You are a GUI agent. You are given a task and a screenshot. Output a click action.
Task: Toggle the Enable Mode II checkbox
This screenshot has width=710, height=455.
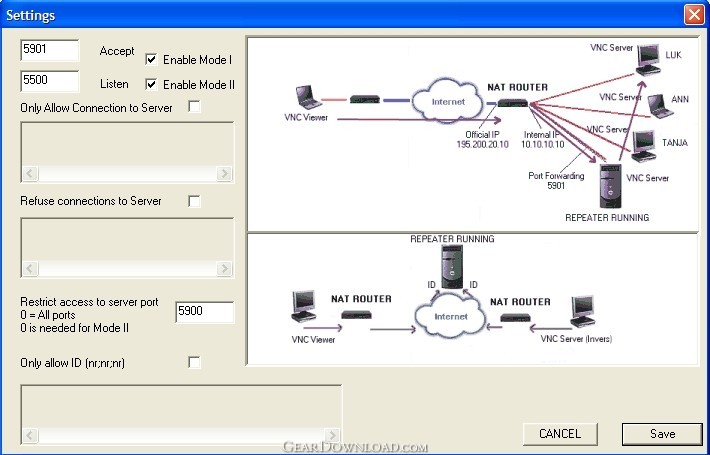[x=151, y=85]
